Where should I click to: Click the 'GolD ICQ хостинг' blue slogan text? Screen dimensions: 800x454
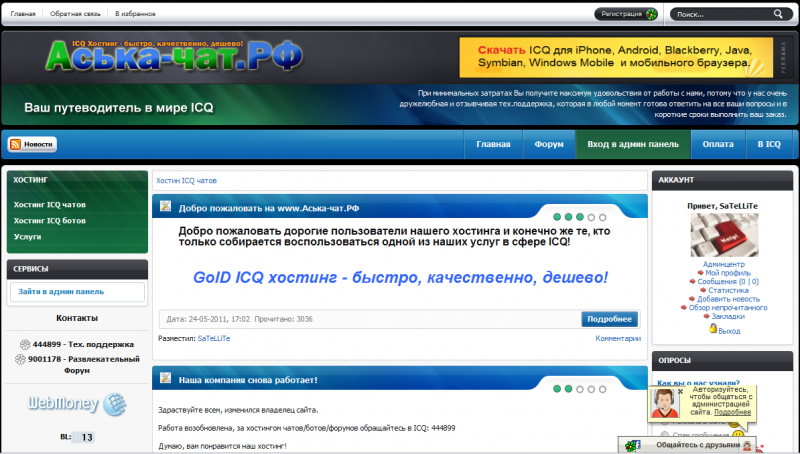401,278
